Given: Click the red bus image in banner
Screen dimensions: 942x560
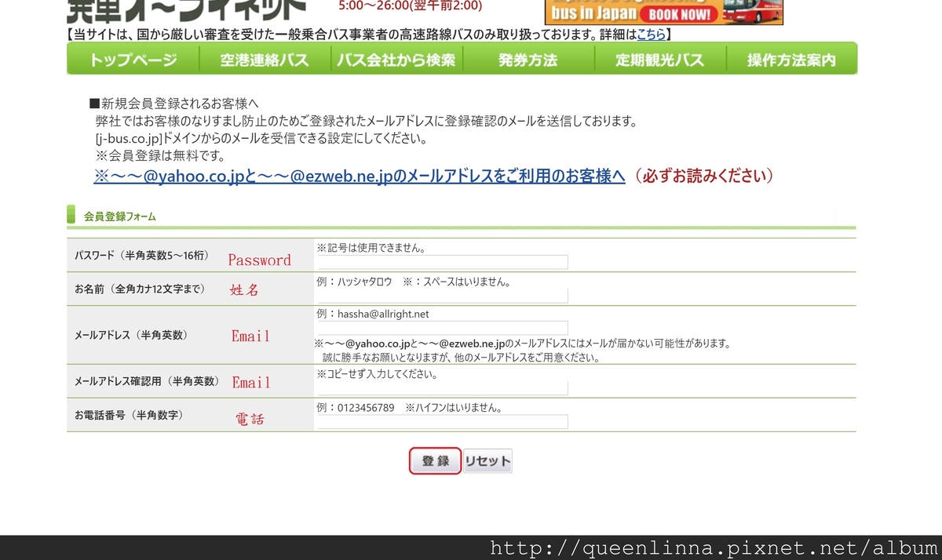Looking at the screenshot, I should click(752, 12).
